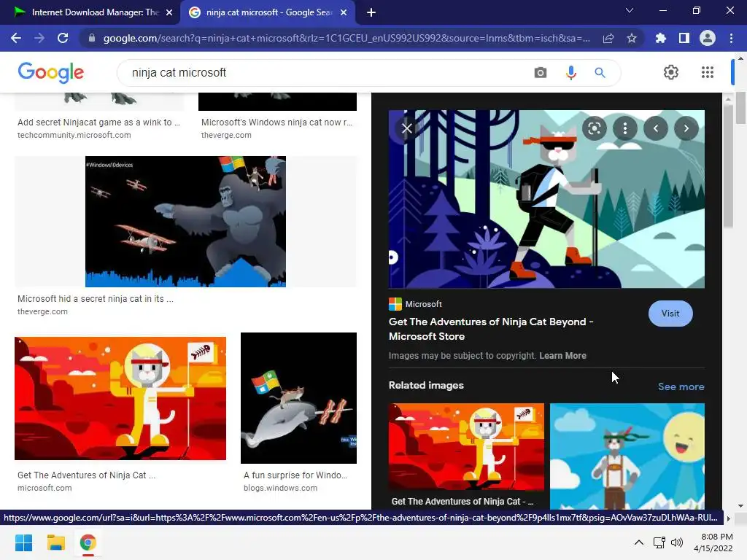Show hidden system tray icons
The image size is (747, 560).
coord(639,542)
